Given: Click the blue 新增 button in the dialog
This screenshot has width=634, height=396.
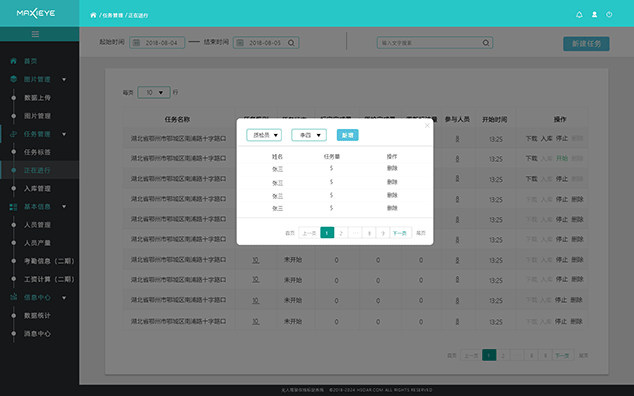Looking at the screenshot, I should point(348,135).
